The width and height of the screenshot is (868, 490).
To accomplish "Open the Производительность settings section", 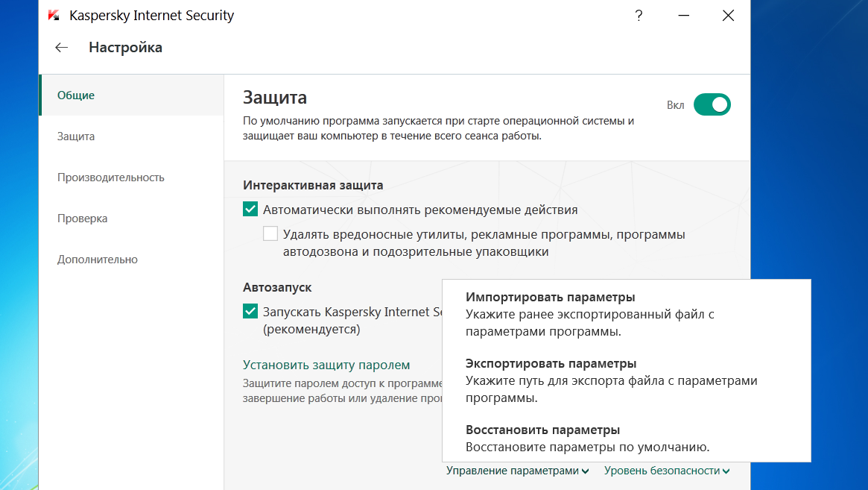I will 111,178.
